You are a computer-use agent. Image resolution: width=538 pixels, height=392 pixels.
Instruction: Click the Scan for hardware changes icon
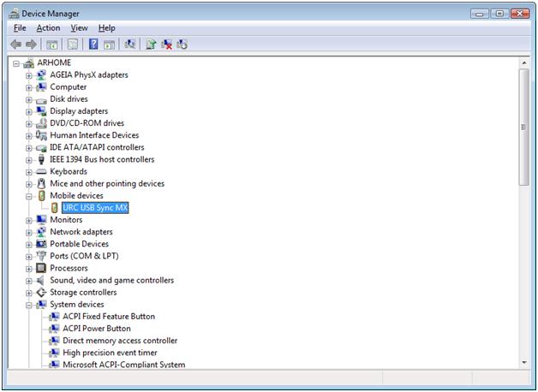[130, 45]
